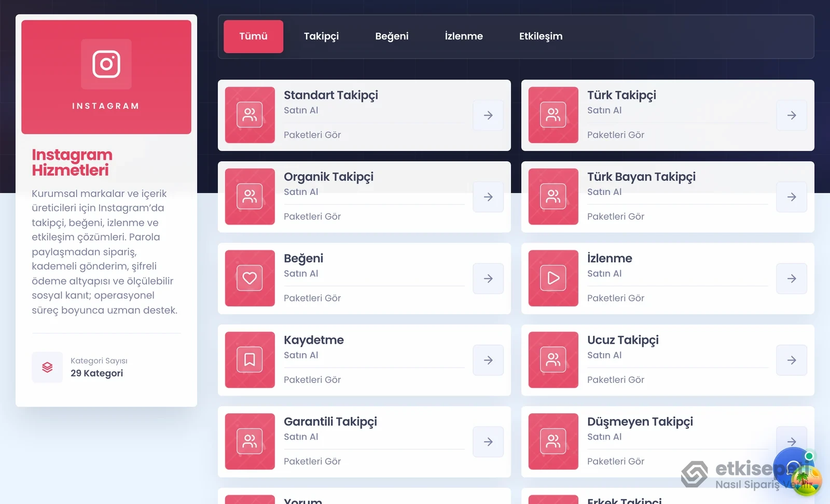This screenshot has height=504, width=830.
Task: Click Paketleri Gör under Türk Takipçi
Action: coord(616,135)
